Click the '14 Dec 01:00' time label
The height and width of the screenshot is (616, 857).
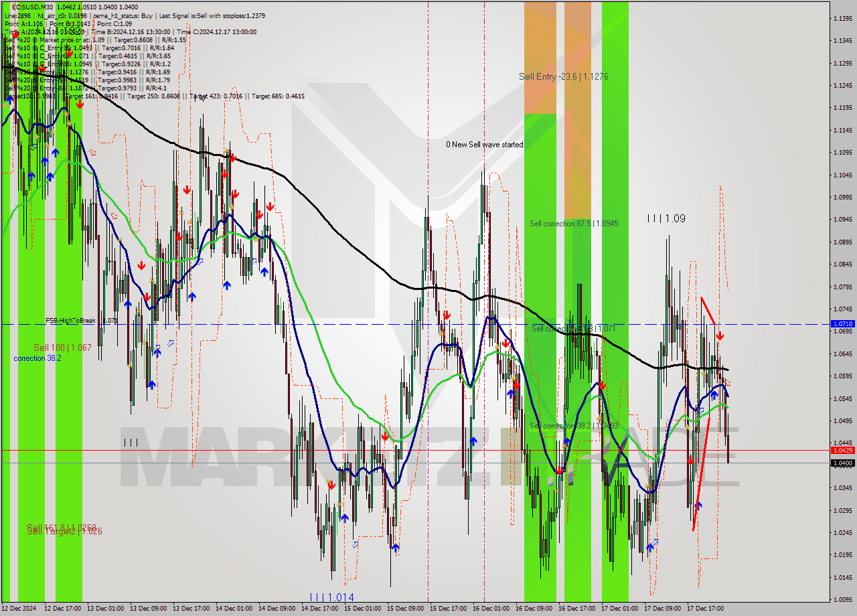pyautogui.click(x=234, y=609)
